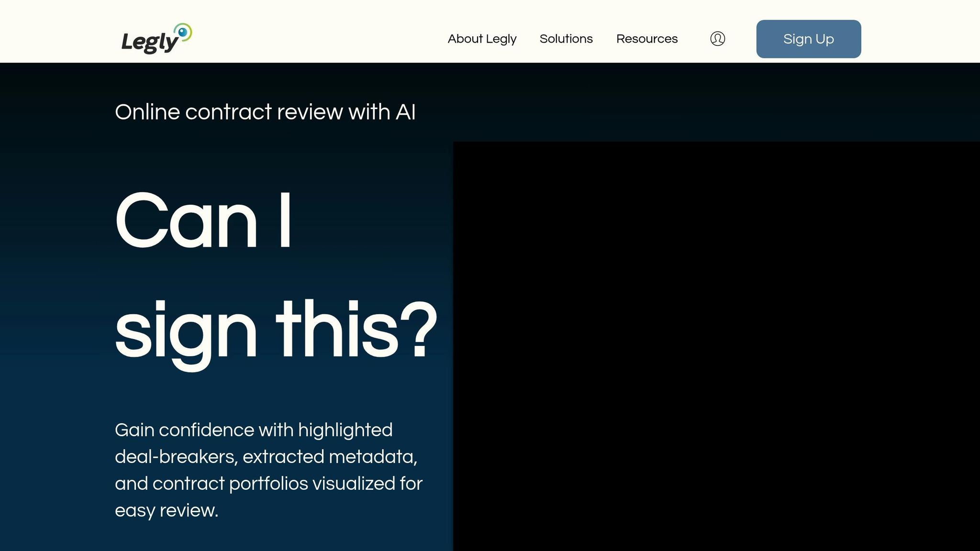The width and height of the screenshot is (980, 551).
Task: Click the question mark in the headline
Action: pos(420,330)
